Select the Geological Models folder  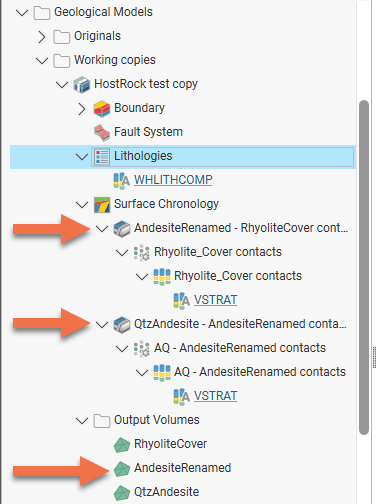(103, 12)
